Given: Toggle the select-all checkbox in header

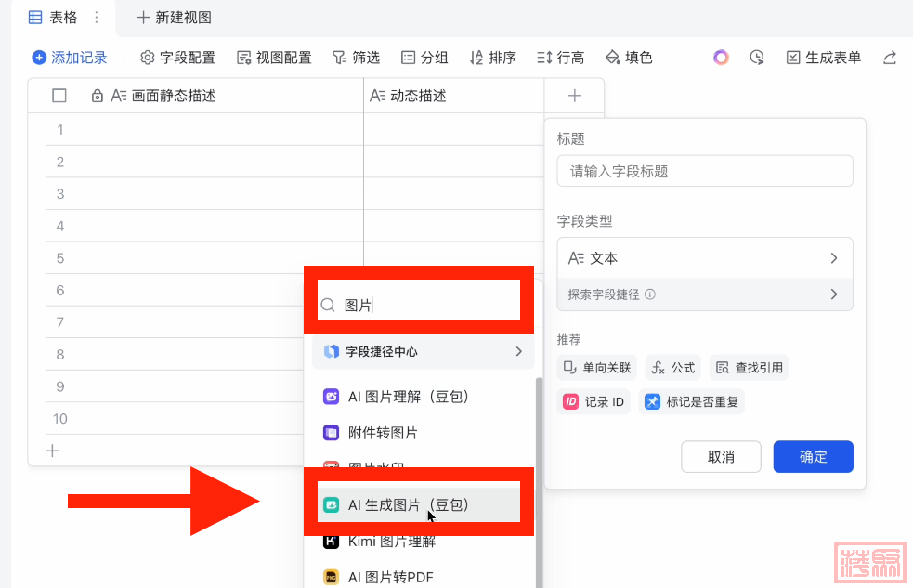Looking at the screenshot, I should coord(59,96).
